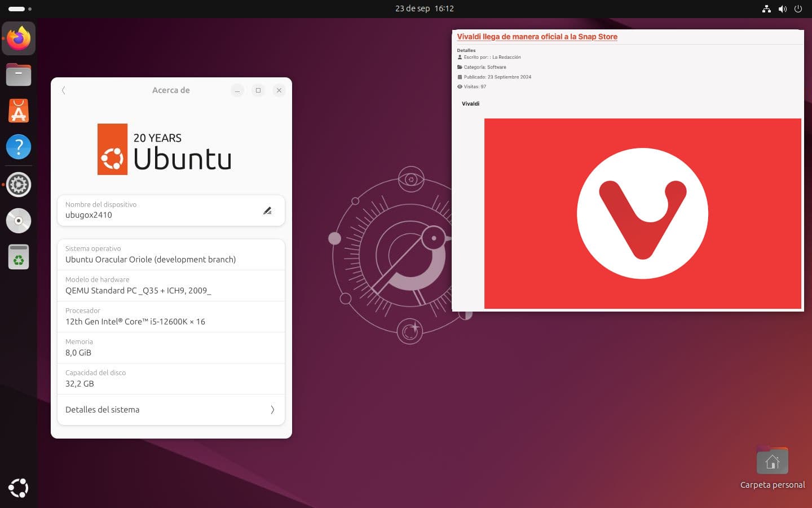Open the Vivaldi Snap Store article link
This screenshot has width=812, height=508.
coord(537,37)
